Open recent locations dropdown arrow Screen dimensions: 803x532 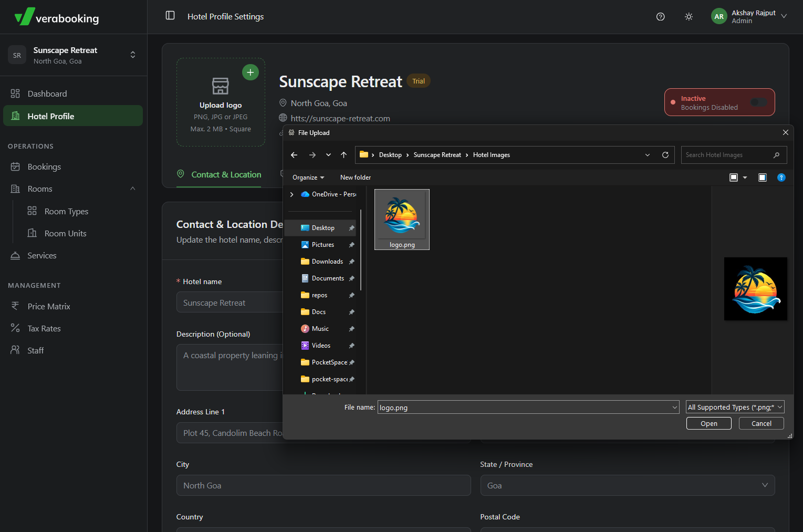pos(328,155)
